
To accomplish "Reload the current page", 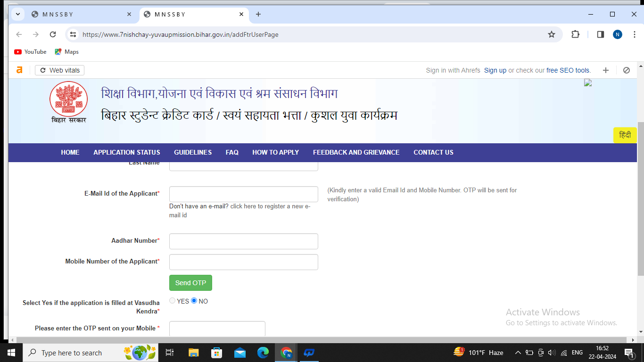I will (52, 34).
